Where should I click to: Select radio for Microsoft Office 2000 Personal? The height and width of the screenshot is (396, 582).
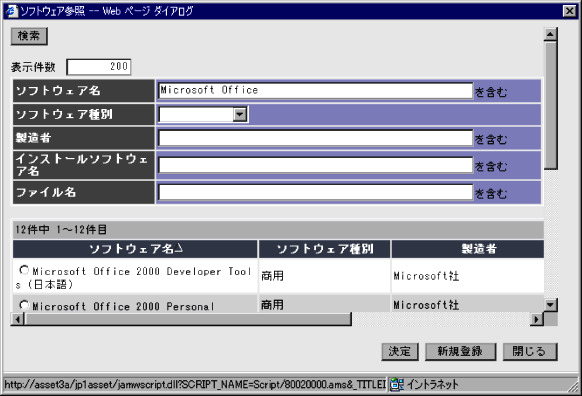(24, 305)
